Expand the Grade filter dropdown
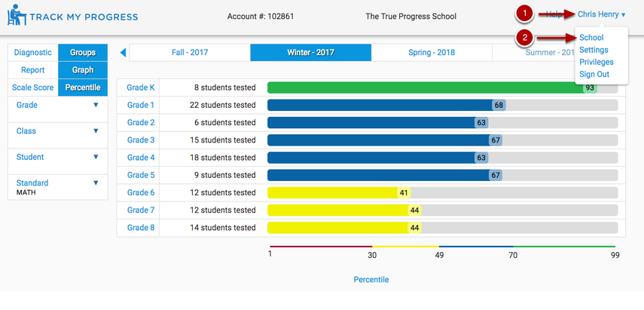 click(x=57, y=109)
